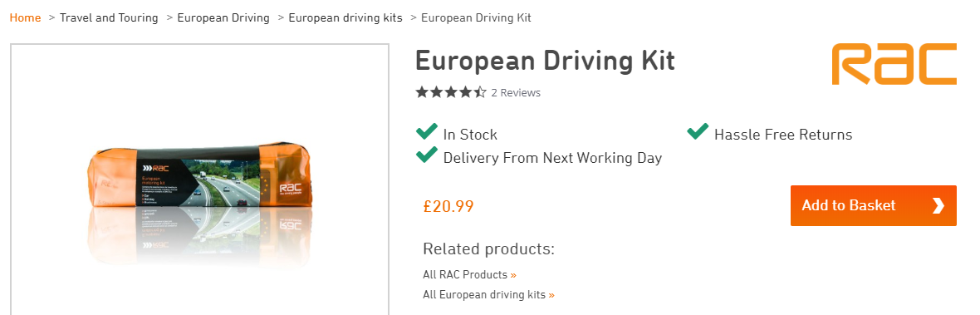Click the white arrow on Add to Basket
Image resolution: width=980 pixels, height=315 pixels.
(938, 205)
